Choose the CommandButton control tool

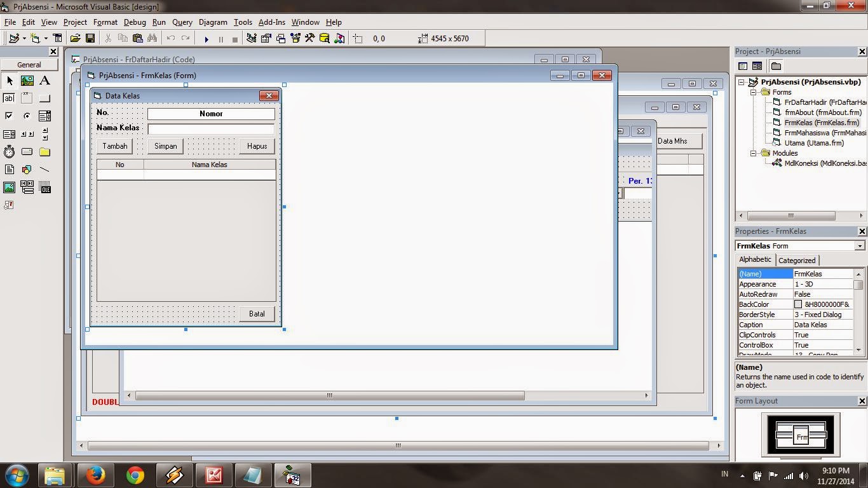(44, 98)
